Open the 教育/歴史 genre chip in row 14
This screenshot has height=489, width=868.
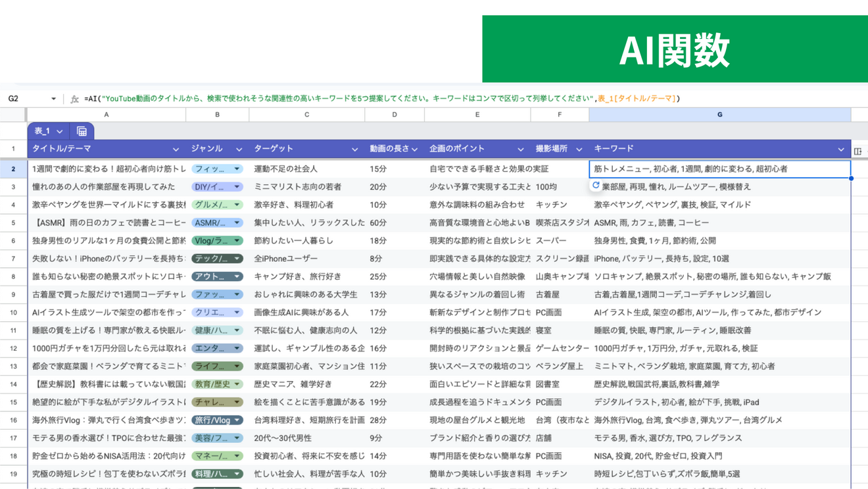pos(217,384)
